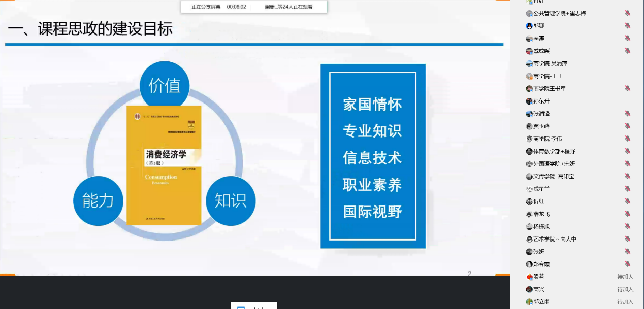
Task: Click the avatar next to 般若
Action: click(x=529, y=277)
